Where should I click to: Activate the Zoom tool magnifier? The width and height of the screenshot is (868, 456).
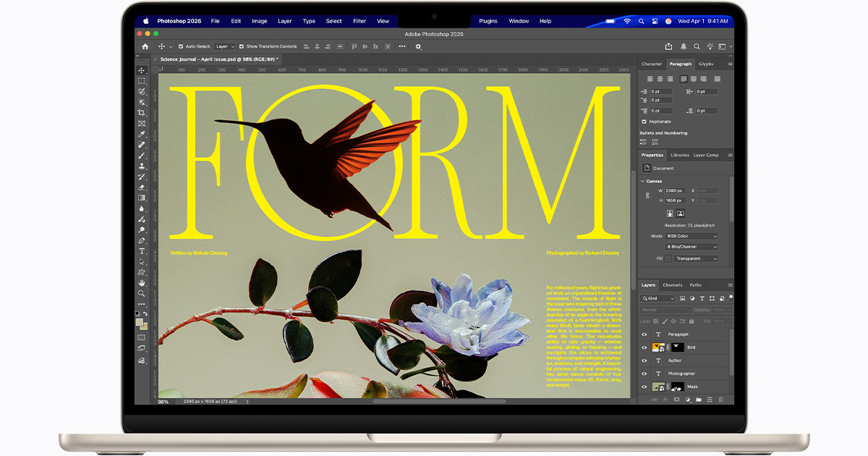142,294
